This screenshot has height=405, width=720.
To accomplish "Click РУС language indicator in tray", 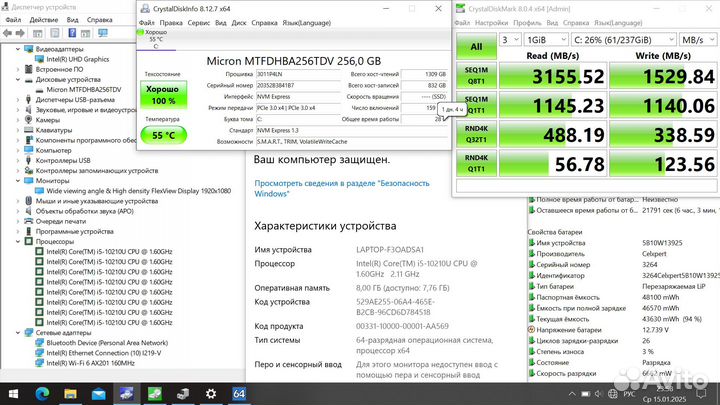I will [x=629, y=394].
